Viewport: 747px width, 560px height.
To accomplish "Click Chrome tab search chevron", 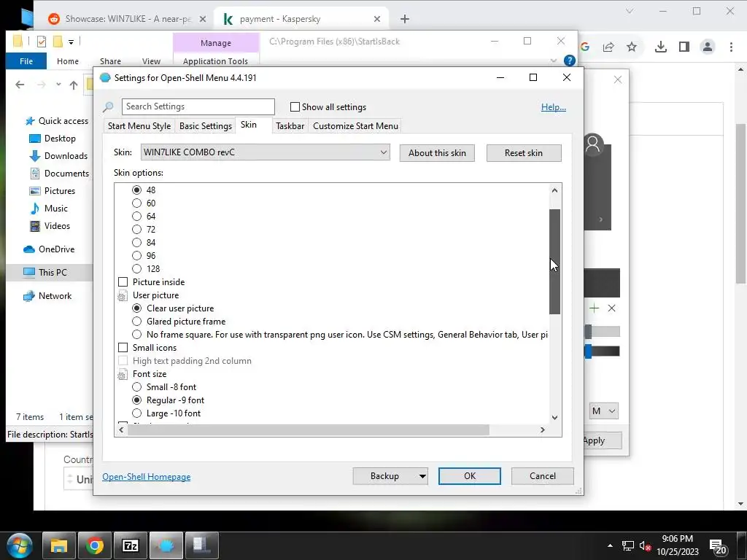I will [x=630, y=11].
